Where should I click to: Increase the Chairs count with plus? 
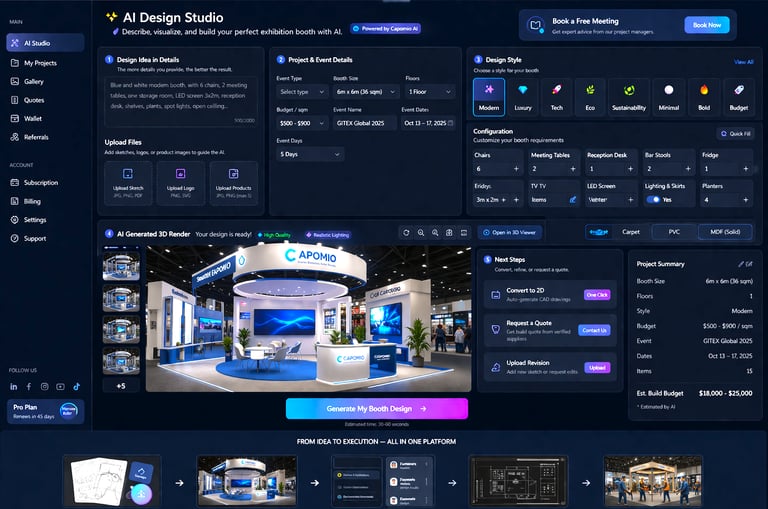[x=516, y=169]
